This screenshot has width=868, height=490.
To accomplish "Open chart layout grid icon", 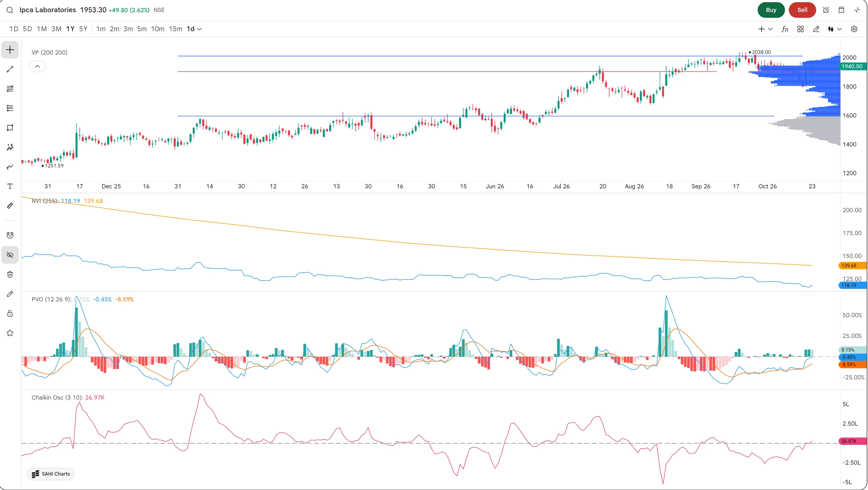I will point(800,29).
